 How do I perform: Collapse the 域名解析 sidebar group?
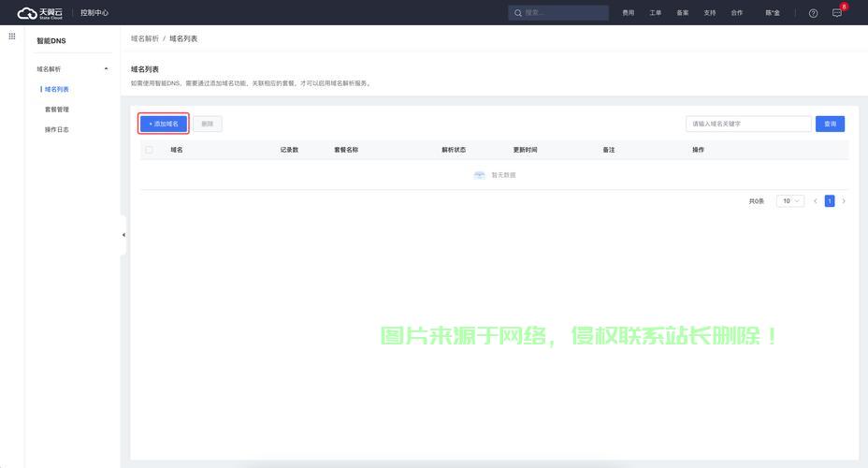point(106,69)
